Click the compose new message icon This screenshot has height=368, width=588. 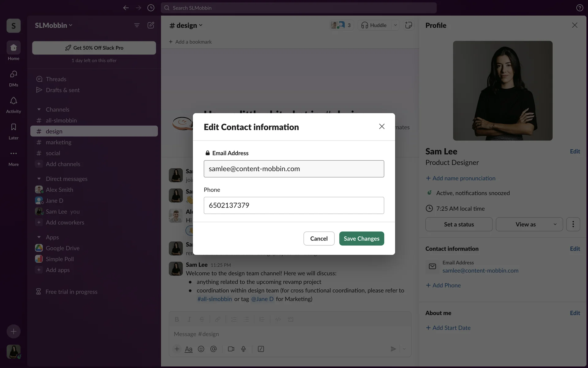point(151,25)
